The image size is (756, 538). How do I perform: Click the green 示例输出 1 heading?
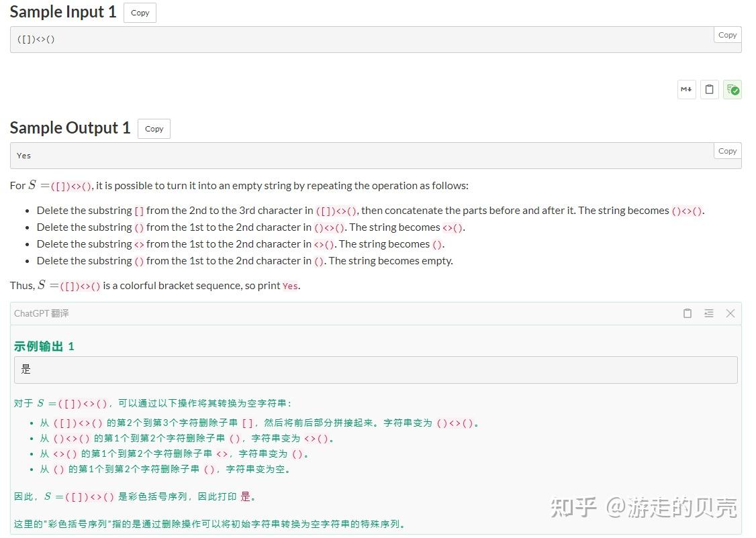(42, 346)
